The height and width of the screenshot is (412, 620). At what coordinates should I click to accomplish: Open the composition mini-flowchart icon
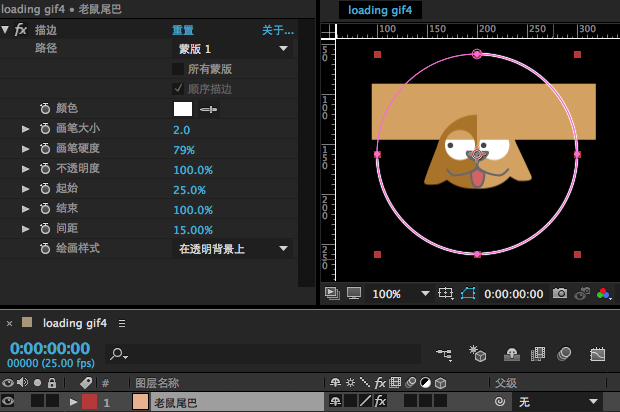(x=444, y=354)
